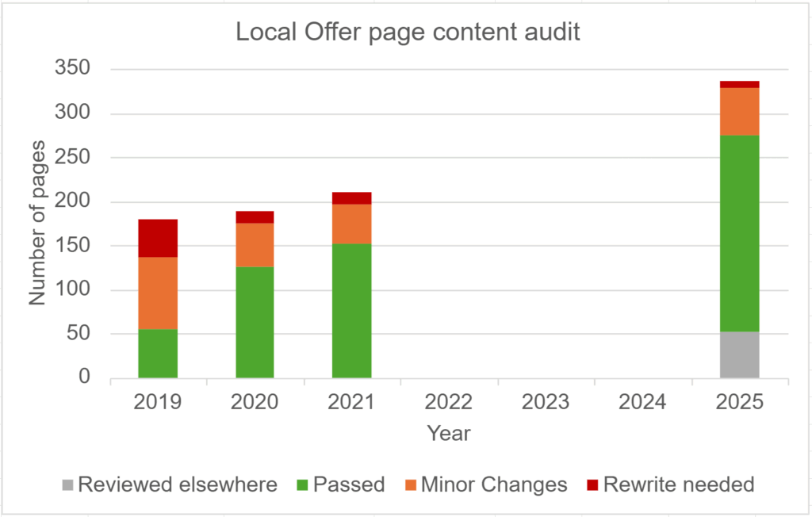Select the orange Minor Changes segment for 2019

click(157, 293)
